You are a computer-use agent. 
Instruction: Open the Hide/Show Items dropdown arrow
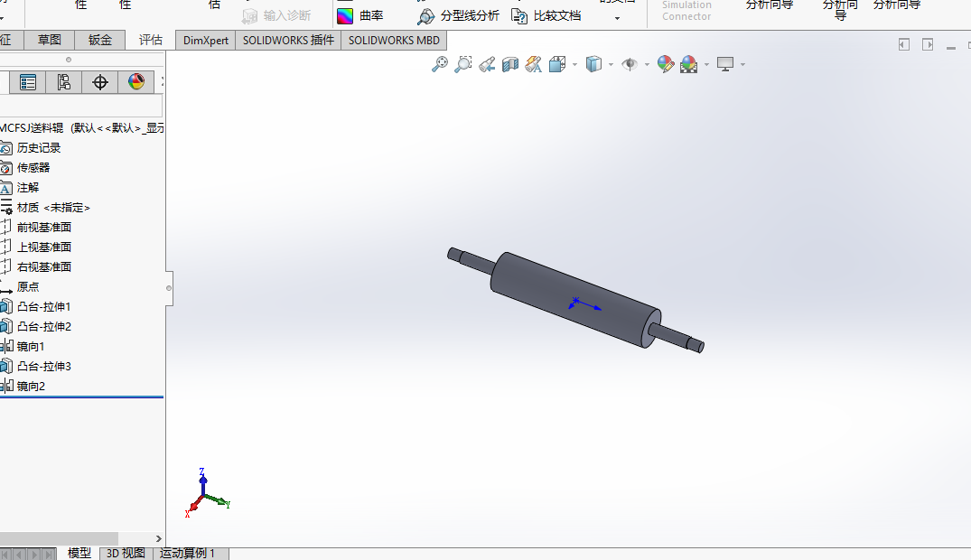pos(647,64)
